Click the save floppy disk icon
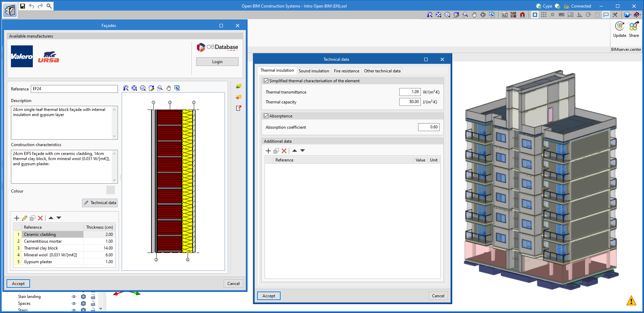This screenshot has width=644, height=313. [x=23, y=6]
